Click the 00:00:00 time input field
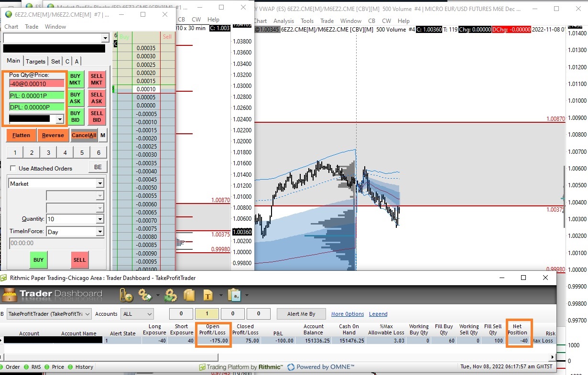588x375 pixels. [x=57, y=243]
